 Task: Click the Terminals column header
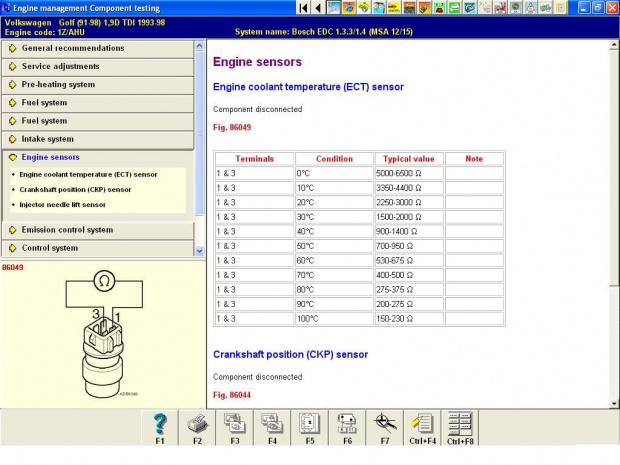(x=254, y=159)
